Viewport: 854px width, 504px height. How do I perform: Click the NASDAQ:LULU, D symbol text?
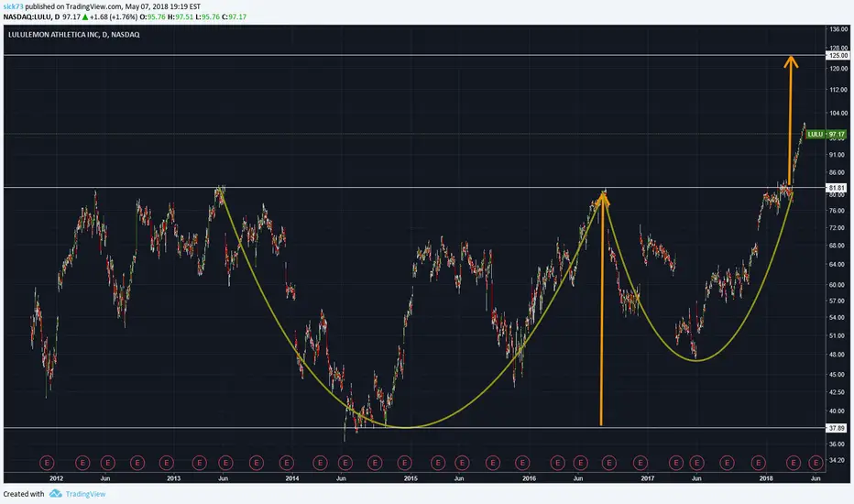pyautogui.click(x=31, y=16)
